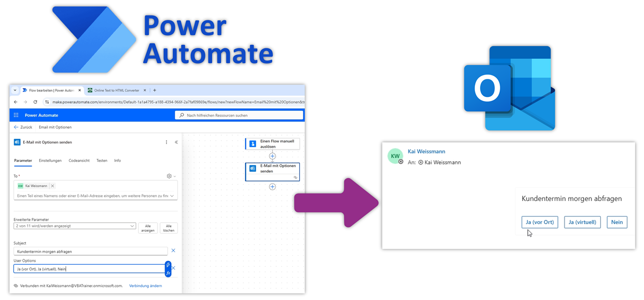Image resolution: width=644 pixels, height=300 pixels.
Task: Select the 'Einen Flow manuell auslösen' trigger card
Action: click(272, 144)
